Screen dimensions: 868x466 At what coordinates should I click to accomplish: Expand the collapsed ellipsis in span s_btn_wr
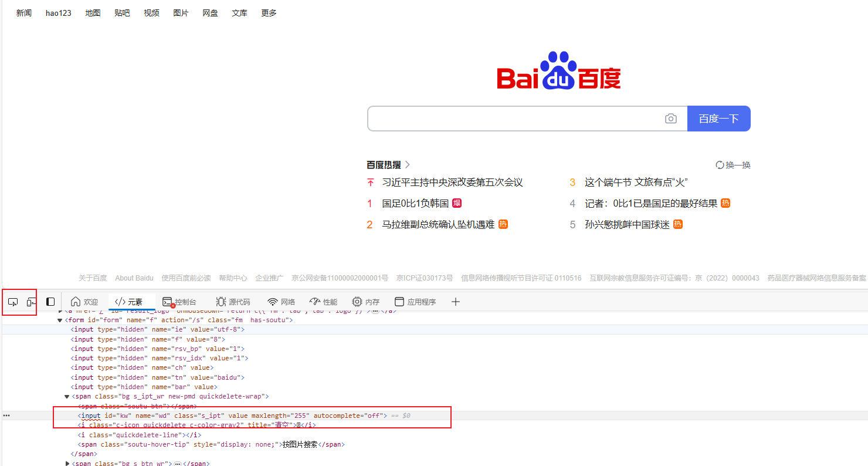point(177,464)
